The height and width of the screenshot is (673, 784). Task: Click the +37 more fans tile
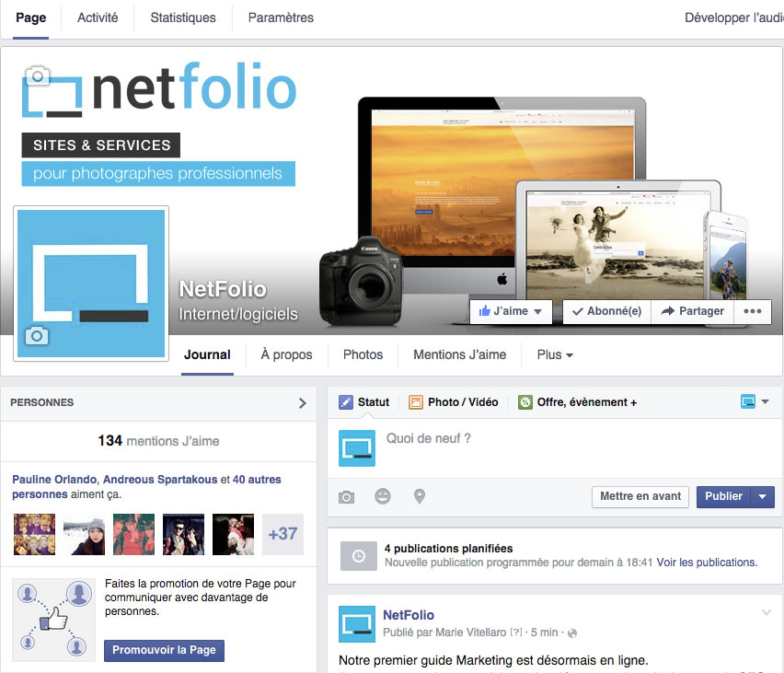click(x=283, y=534)
